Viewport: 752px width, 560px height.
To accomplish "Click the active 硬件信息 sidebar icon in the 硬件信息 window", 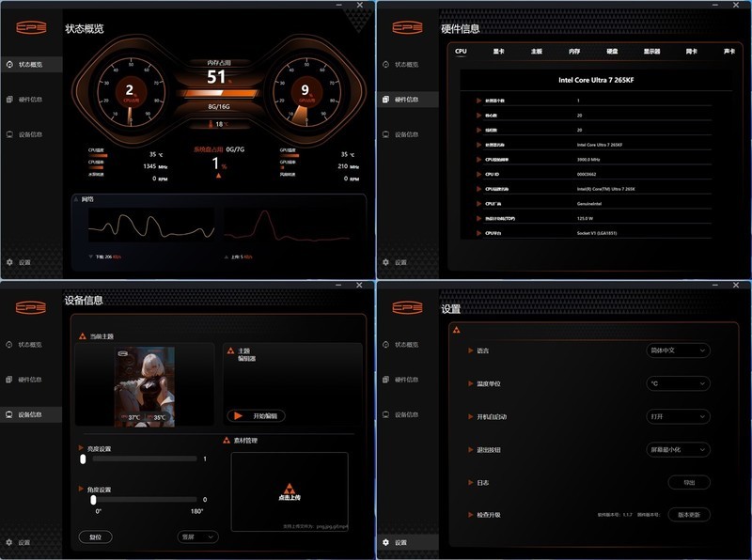I will click(x=385, y=100).
